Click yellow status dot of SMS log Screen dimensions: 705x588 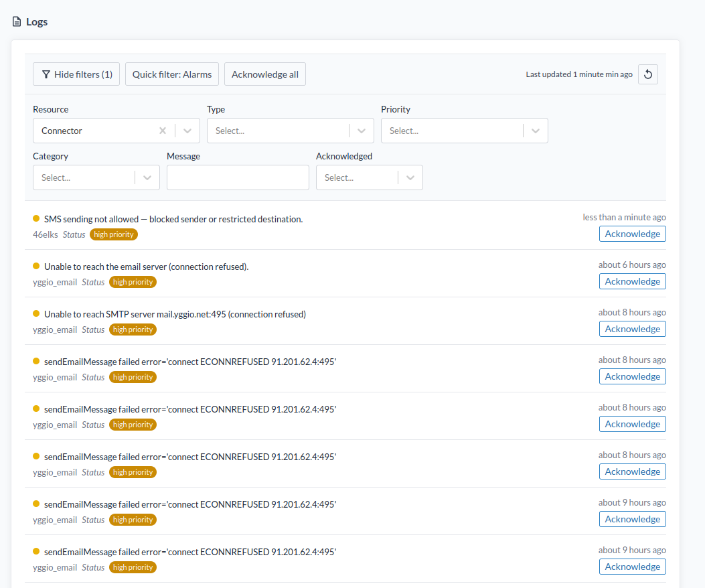36,219
